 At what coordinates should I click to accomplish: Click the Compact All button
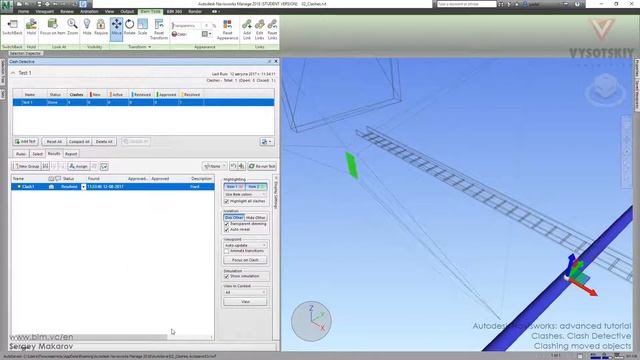pos(79,142)
